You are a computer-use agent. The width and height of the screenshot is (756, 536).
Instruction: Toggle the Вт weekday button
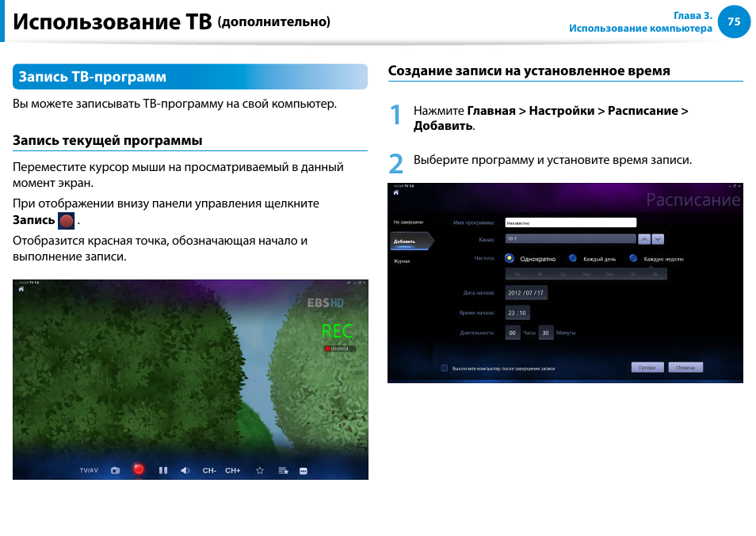pos(540,274)
